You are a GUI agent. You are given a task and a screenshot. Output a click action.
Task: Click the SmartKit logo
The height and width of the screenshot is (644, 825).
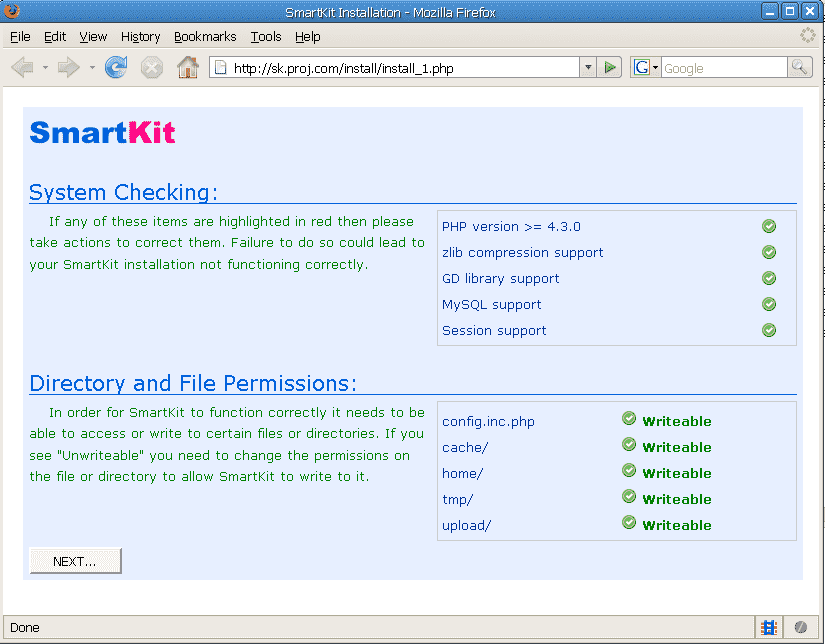[102, 132]
